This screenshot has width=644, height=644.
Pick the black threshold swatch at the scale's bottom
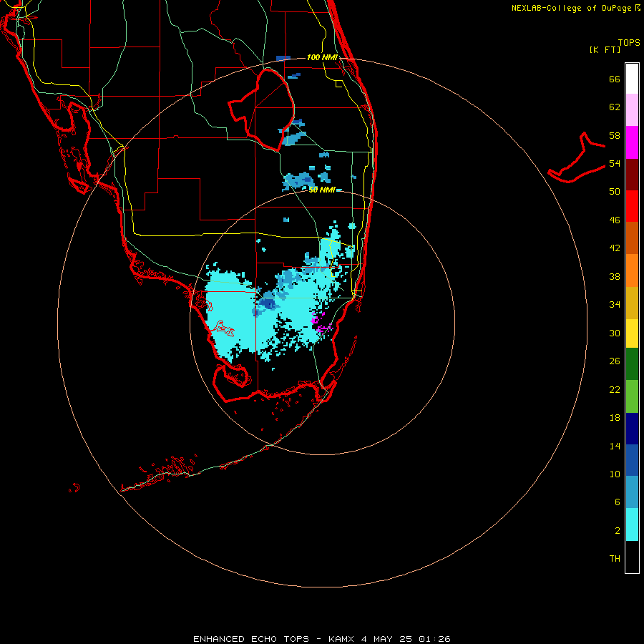click(632, 557)
